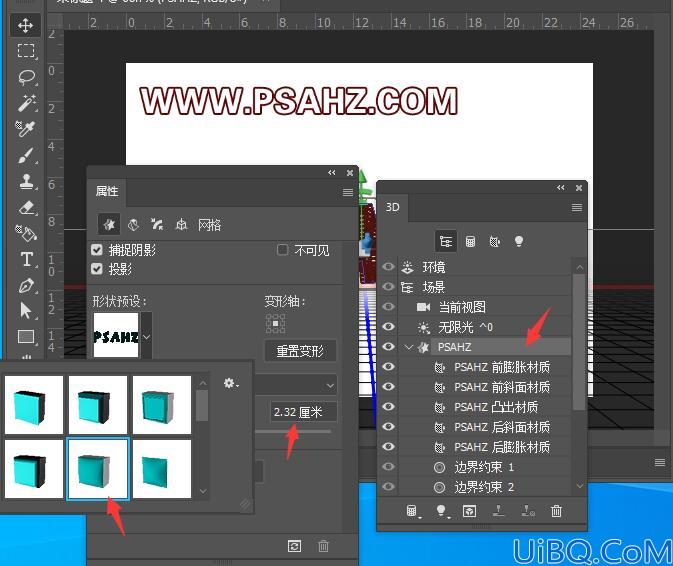Click the 凸出深度 slider track

pyautogui.click(x=293, y=431)
